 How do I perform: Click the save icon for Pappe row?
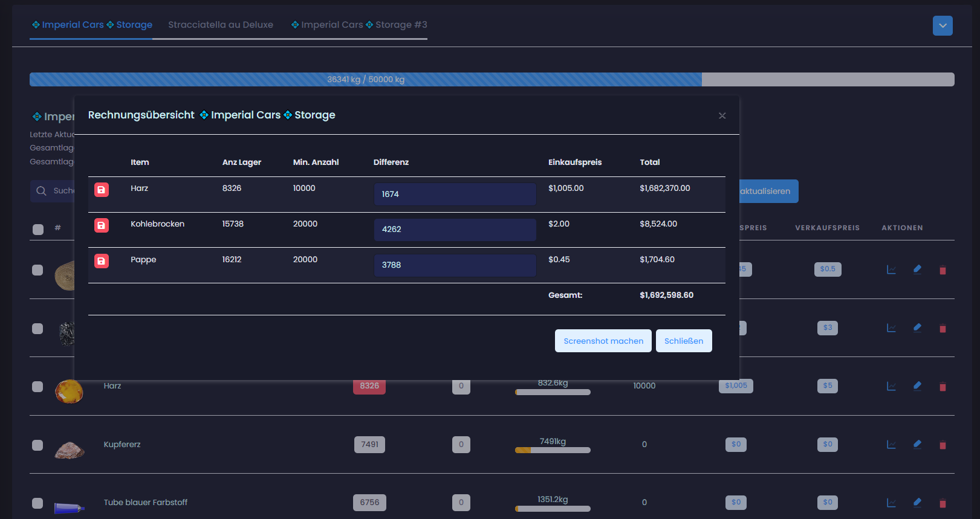point(102,261)
